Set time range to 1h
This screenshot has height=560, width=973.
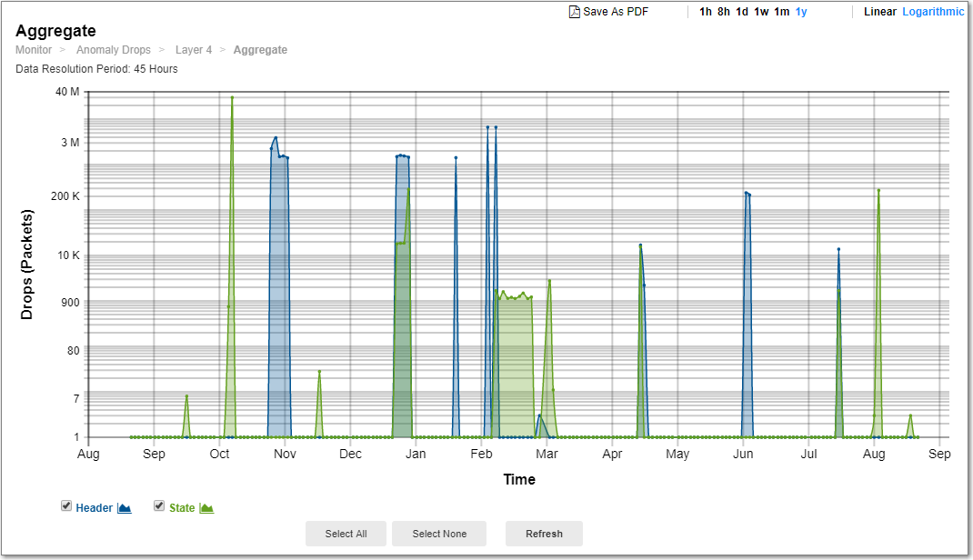706,12
